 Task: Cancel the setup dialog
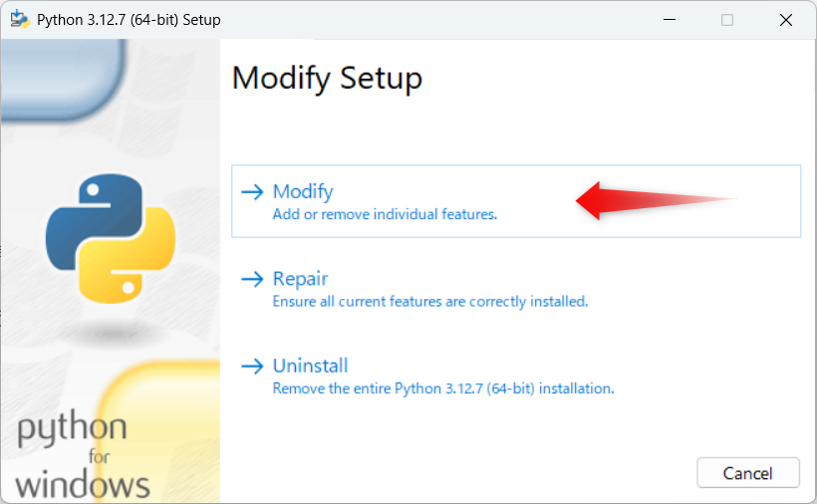[x=747, y=473]
